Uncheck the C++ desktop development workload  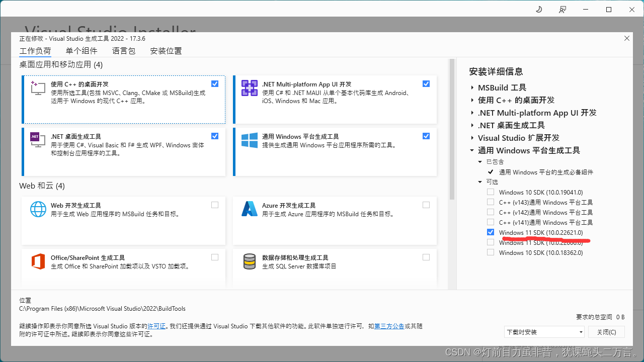(215, 84)
